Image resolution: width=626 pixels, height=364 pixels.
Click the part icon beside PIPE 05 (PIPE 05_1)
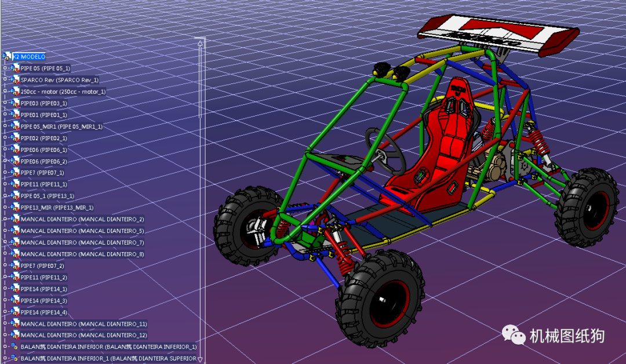click(14, 68)
